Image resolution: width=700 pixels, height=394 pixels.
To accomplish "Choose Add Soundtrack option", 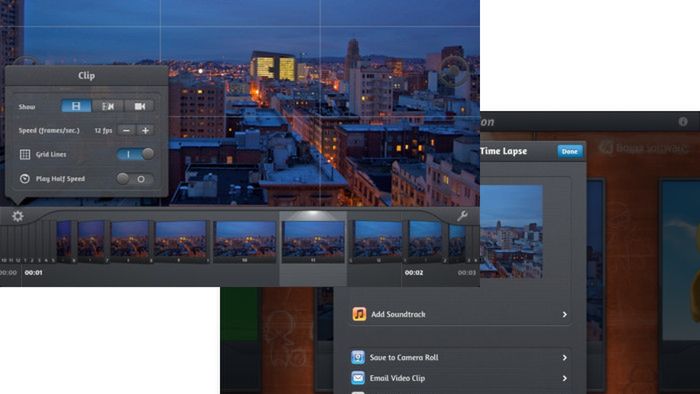I will pyautogui.click(x=459, y=314).
